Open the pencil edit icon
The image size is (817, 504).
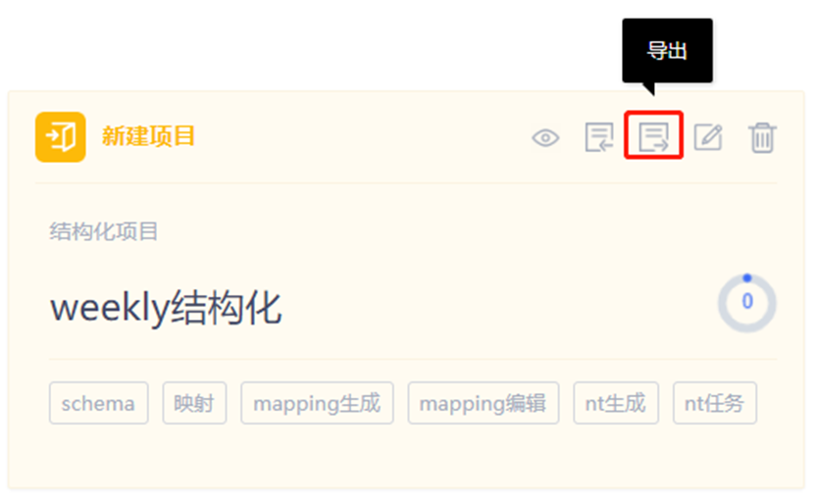[708, 137]
